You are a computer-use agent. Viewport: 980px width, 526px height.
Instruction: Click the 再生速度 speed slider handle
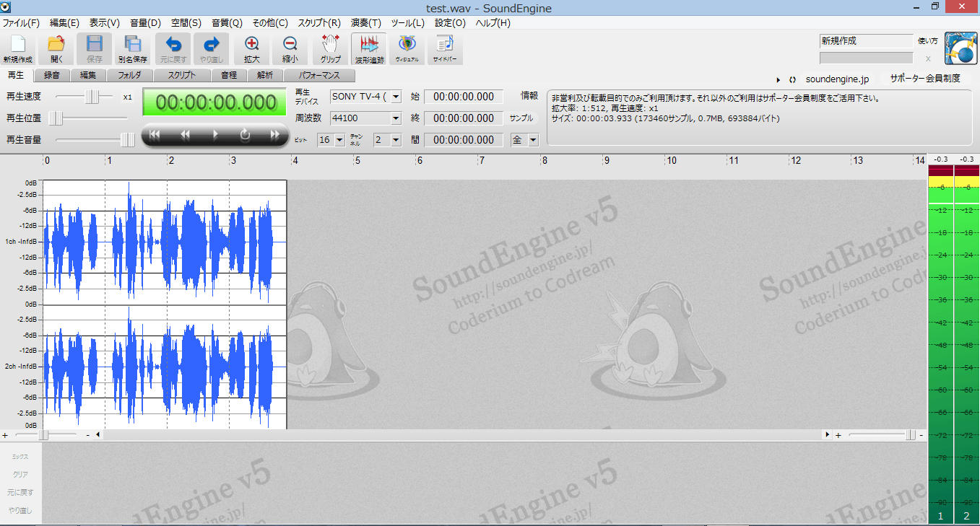click(x=92, y=97)
